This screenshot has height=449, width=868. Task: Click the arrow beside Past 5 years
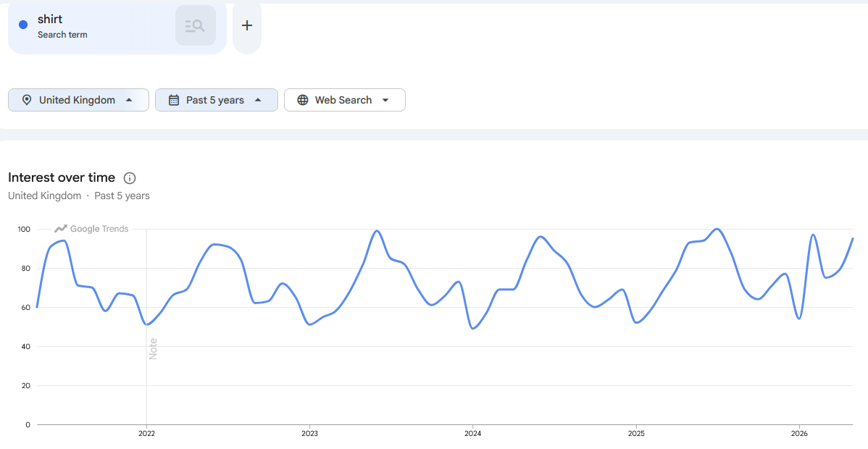258,100
